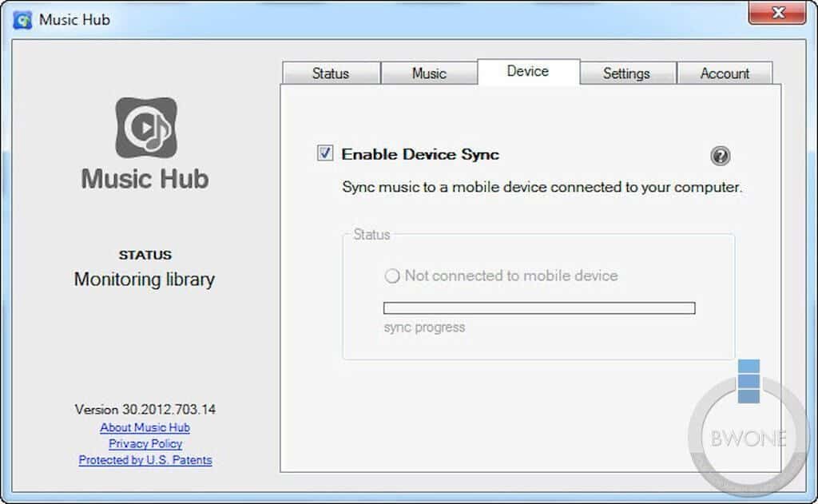Click the 'sync progress' caption
818x504 pixels.
tap(424, 327)
